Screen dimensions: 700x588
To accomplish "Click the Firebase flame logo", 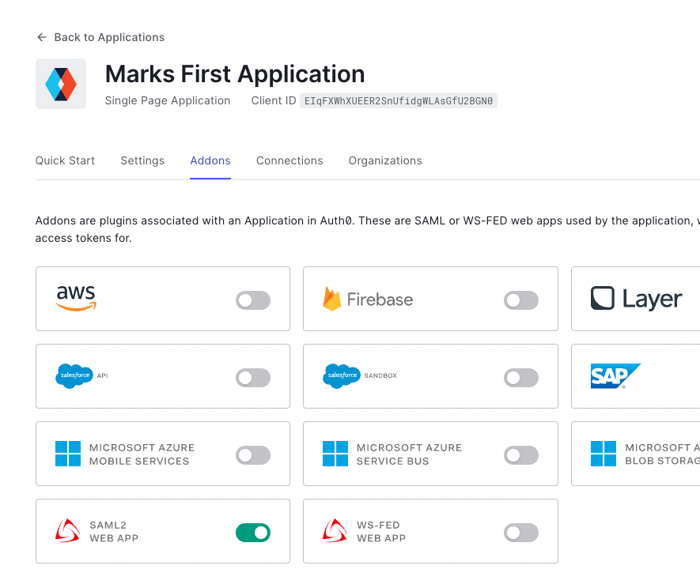I will point(331,299).
